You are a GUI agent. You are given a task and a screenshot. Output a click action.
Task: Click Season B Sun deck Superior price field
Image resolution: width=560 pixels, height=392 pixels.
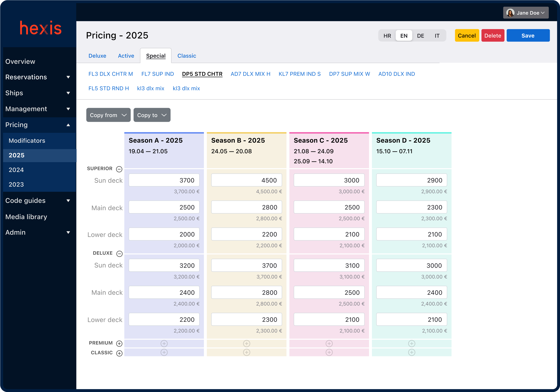click(x=246, y=180)
